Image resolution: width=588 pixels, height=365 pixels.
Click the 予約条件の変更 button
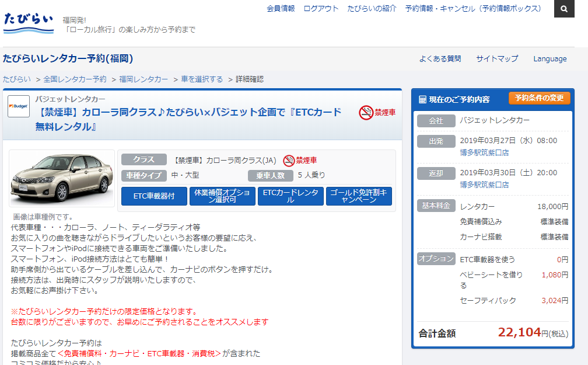coord(539,98)
